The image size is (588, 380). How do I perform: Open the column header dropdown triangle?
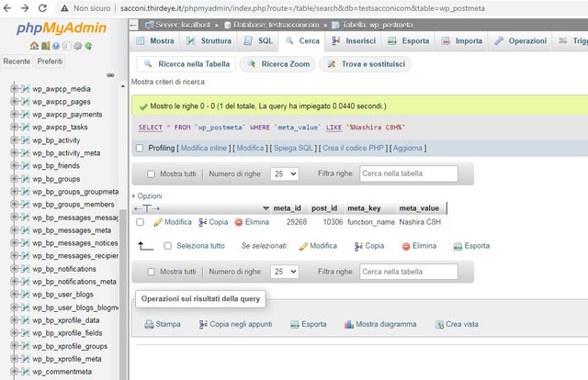(x=266, y=208)
